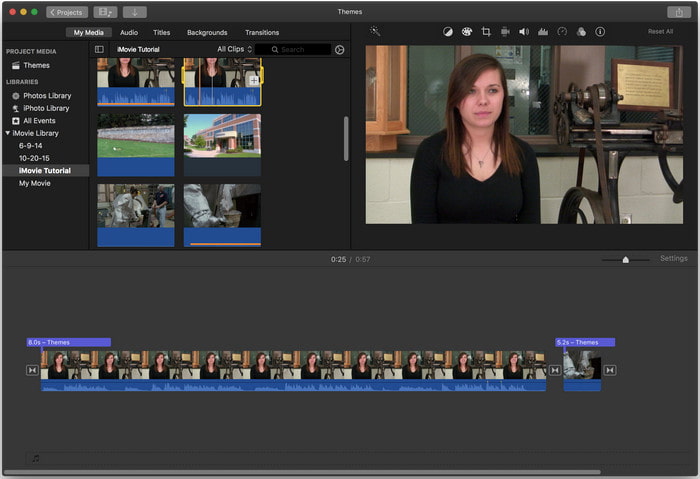Screen dimensions: 700x479
Task: Select the iMovie Tutorial event
Action: coord(45,171)
